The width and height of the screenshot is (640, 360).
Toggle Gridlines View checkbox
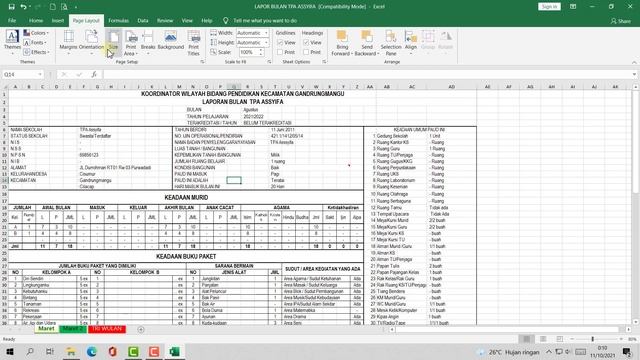[280, 42]
